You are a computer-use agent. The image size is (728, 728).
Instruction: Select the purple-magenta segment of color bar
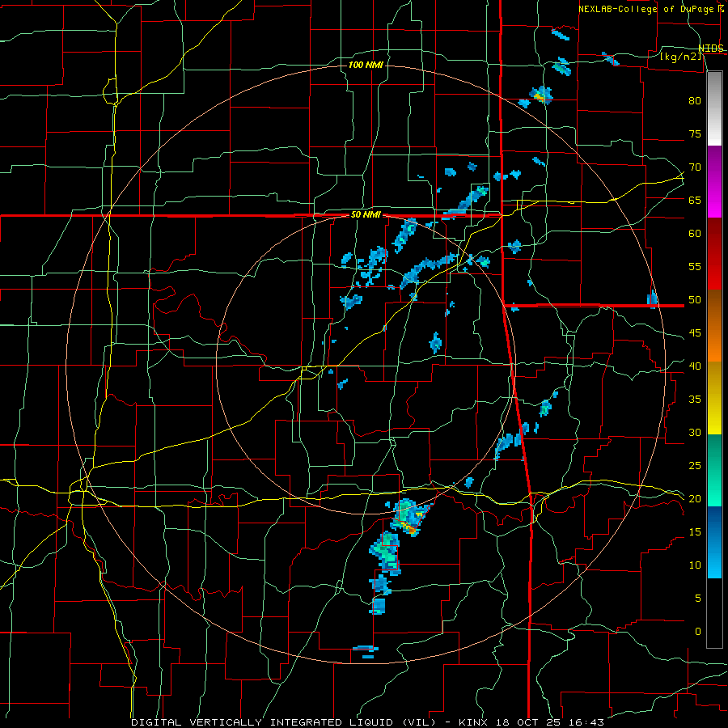pos(714,182)
